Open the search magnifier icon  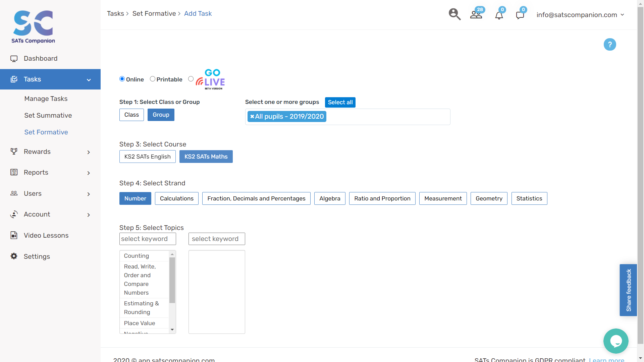[454, 14]
